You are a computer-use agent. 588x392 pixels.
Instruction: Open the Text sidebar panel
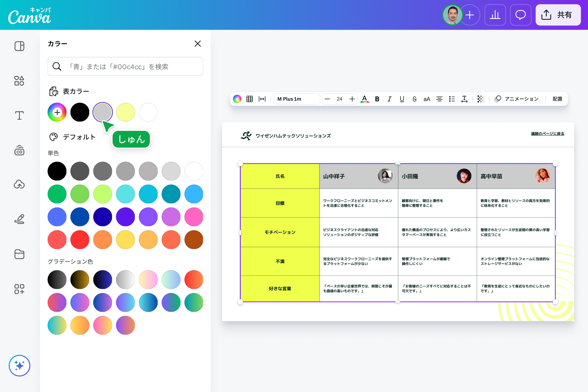(19, 115)
